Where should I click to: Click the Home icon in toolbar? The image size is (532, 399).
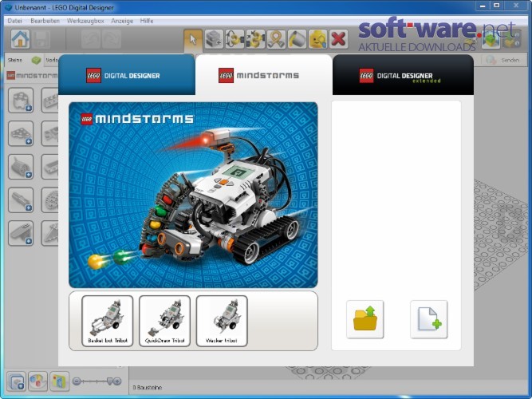[x=20, y=39]
